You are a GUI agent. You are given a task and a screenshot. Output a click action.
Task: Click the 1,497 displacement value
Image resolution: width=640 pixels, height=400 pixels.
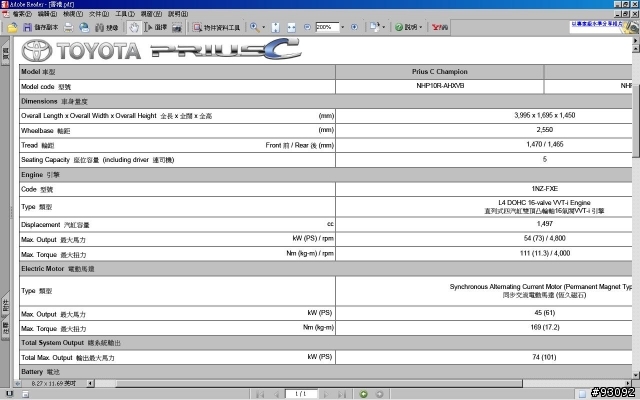[544, 224]
